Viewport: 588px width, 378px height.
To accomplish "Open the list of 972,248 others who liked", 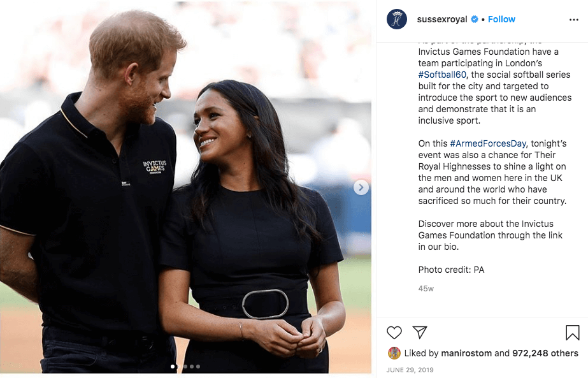I will [x=545, y=353].
